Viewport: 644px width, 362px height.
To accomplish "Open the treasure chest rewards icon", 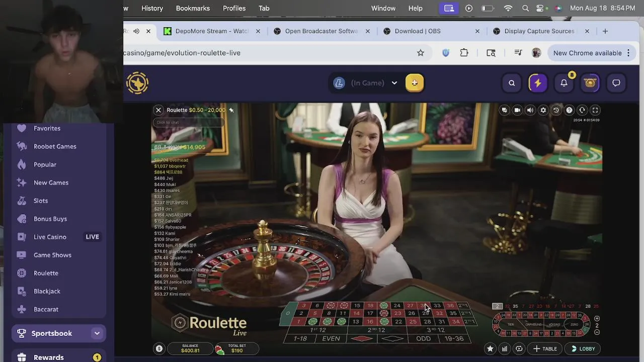I will click(590, 83).
